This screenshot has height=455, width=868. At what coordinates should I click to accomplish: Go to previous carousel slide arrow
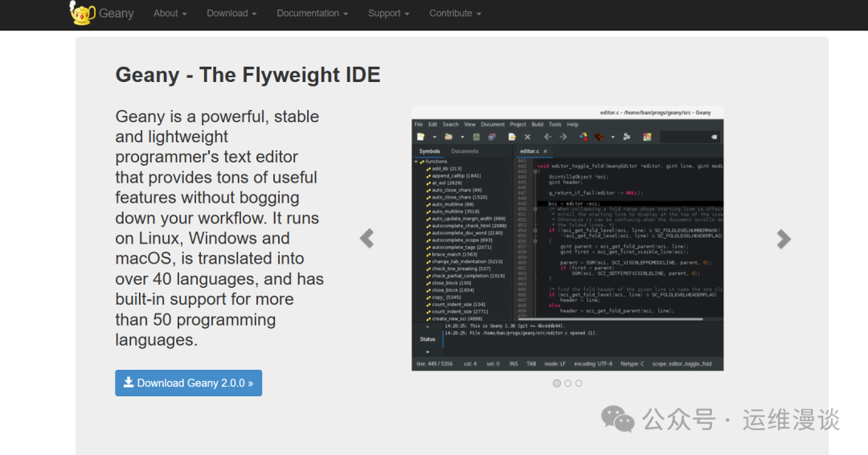pyautogui.click(x=366, y=239)
